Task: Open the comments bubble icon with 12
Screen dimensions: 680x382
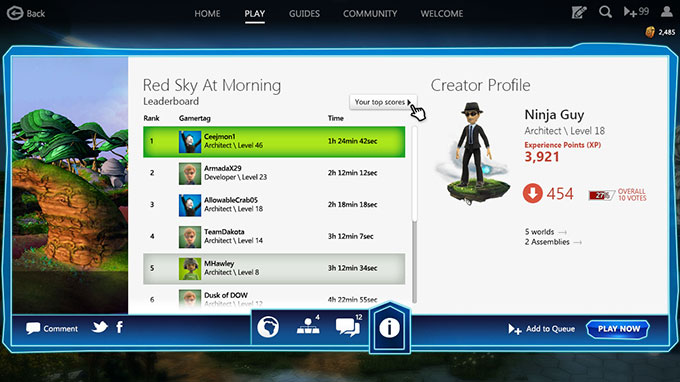Action: [x=349, y=326]
